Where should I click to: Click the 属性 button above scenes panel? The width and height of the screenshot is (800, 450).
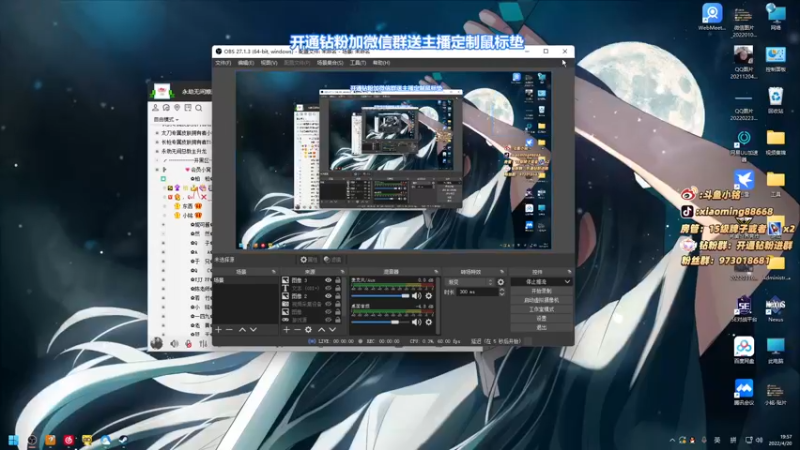click(x=308, y=260)
